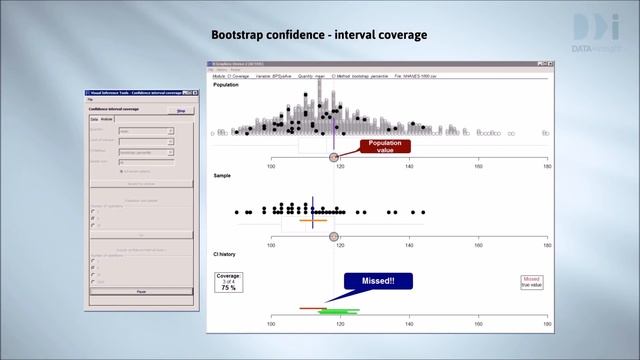
Task: Click the circular handle on the Population axis
Action: tap(334, 158)
